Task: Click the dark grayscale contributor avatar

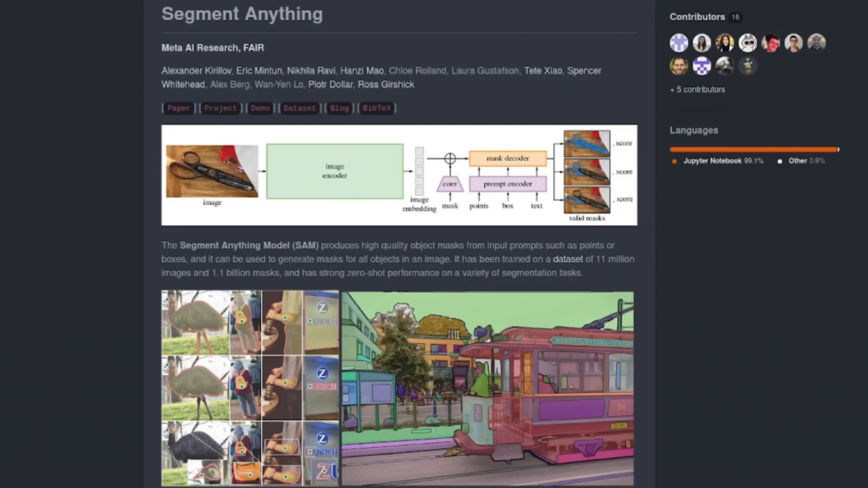Action: click(725, 66)
